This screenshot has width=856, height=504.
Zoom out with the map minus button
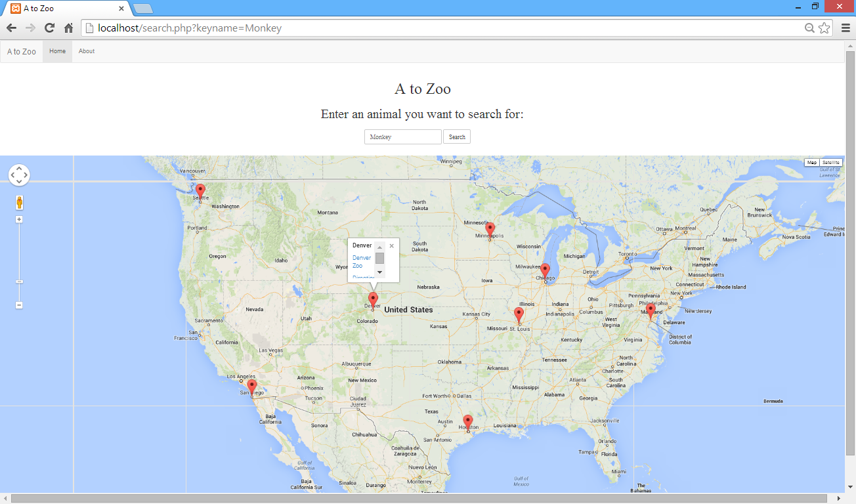[x=19, y=305]
